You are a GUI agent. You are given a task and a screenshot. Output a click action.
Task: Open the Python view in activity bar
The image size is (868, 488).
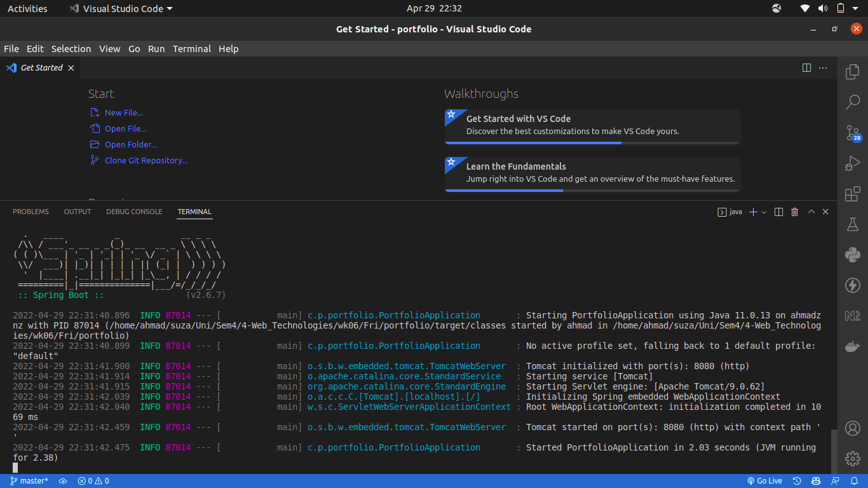pos(853,255)
